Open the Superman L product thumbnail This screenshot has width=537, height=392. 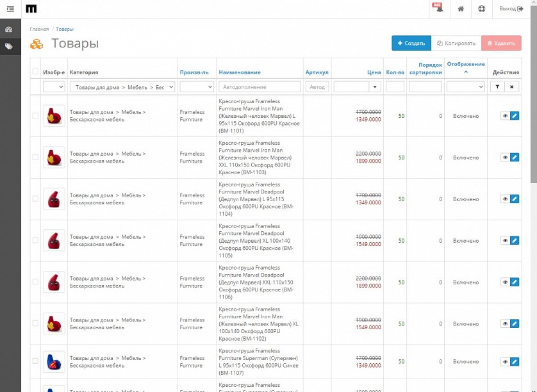(x=54, y=361)
